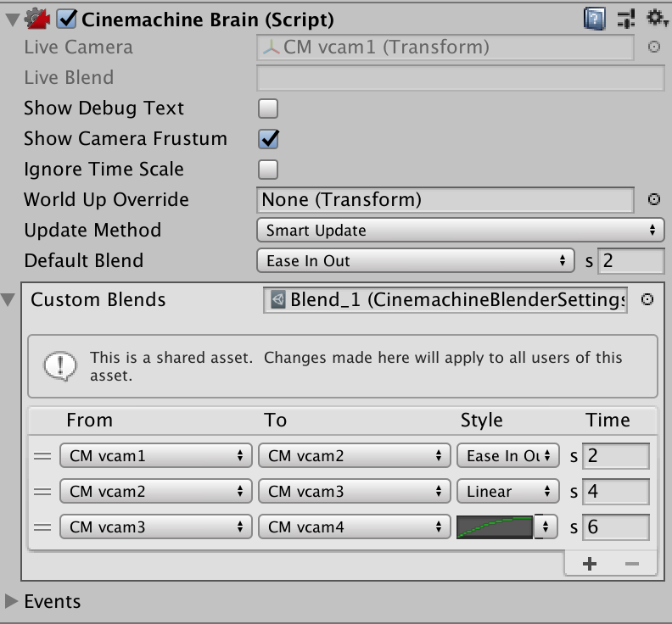Enable the Show Debug Text checkbox
Screen dimensions: 672x624
(268, 109)
